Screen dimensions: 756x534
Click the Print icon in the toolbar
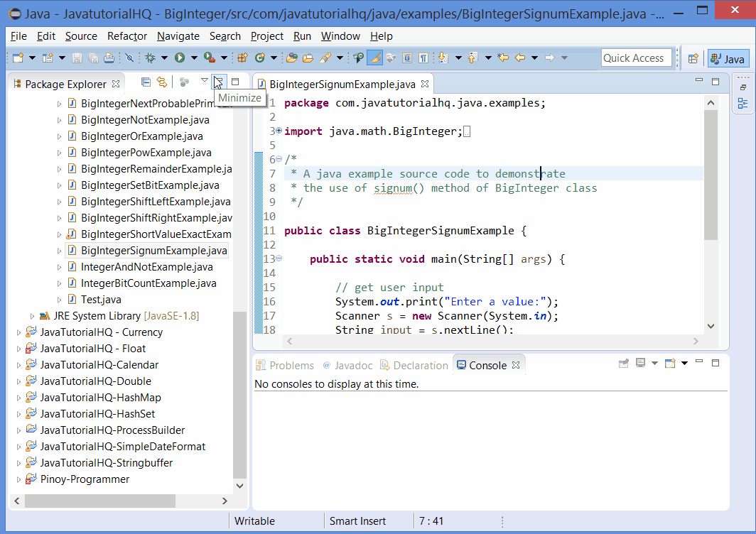(109, 58)
